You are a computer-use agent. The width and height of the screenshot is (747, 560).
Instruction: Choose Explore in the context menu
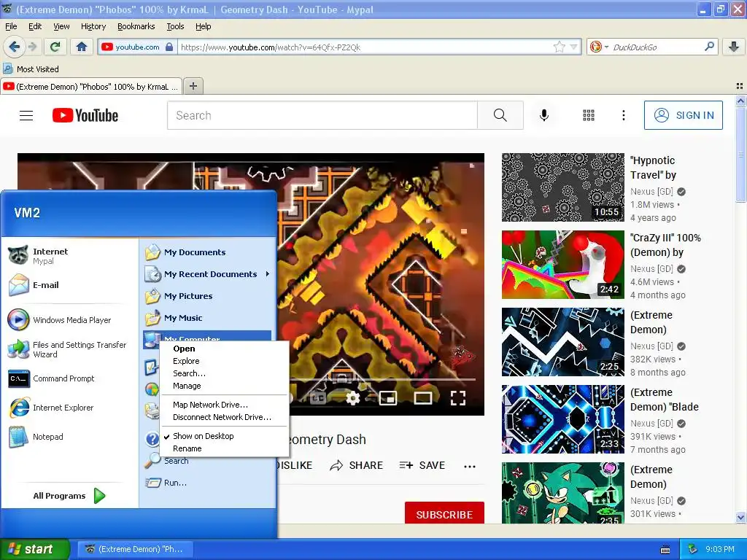coord(186,361)
